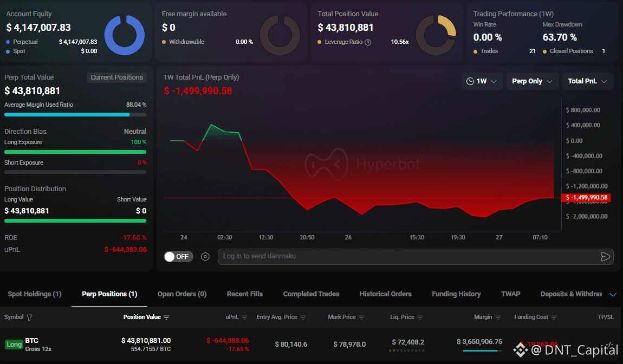Sort by Mark Price column icon
This screenshot has width=623, height=364.
point(361,317)
